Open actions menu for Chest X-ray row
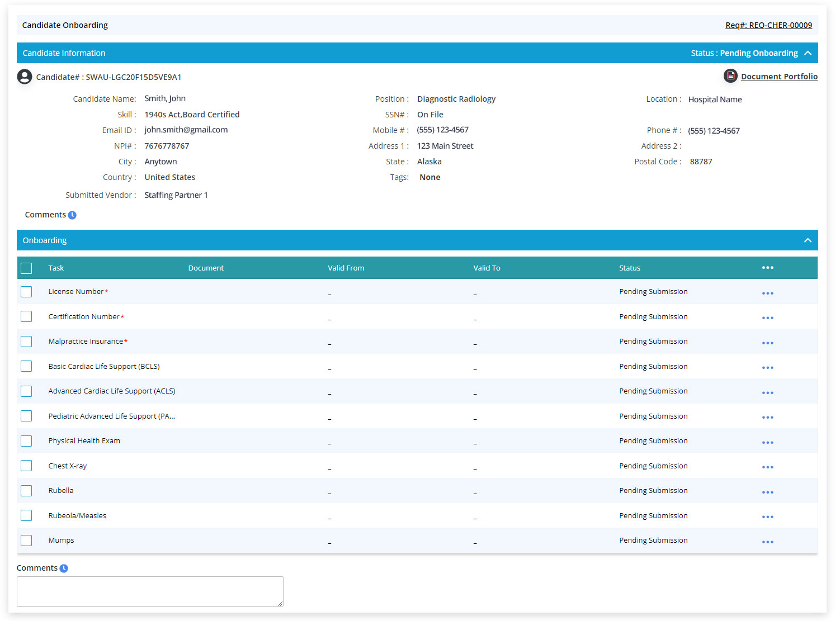This screenshot has height=621, width=840. pyautogui.click(x=767, y=467)
